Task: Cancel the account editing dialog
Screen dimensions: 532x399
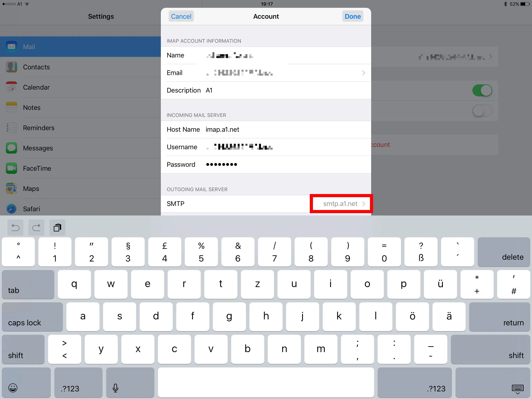Action: pos(181,16)
